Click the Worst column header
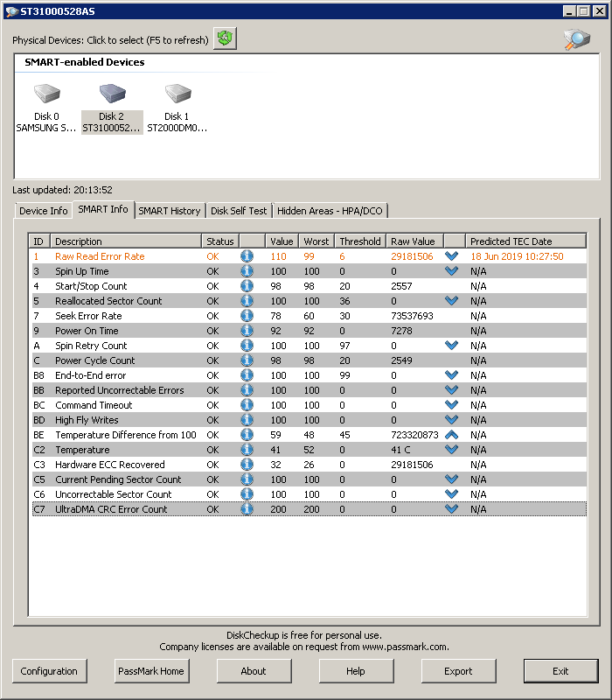This screenshot has width=612, height=700. point(316,241)
